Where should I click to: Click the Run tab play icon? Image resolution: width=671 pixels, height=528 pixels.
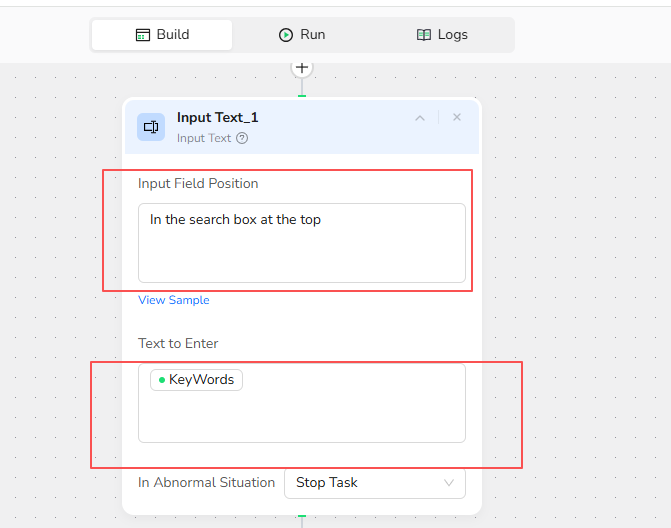coord(286,35)
